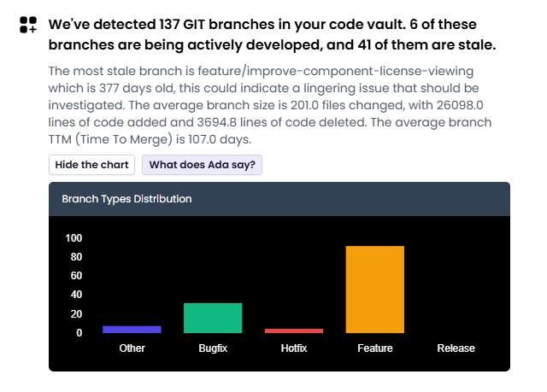
Task: Click the orange Feature bar
Action: click(x=375, y=290)
